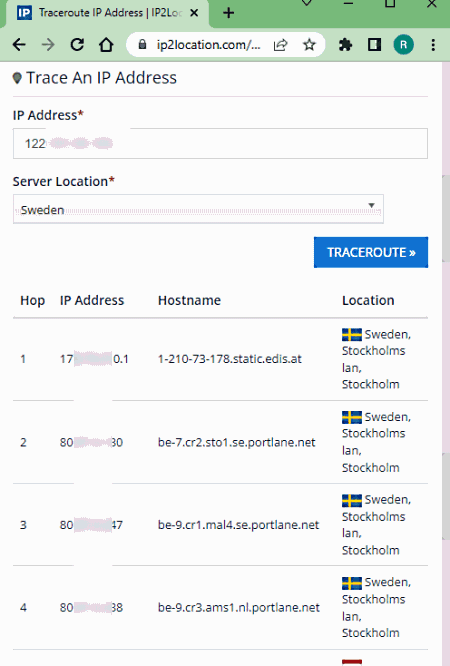Open the profile avatar R
The image size is (450, 666).
coord(403,45)
